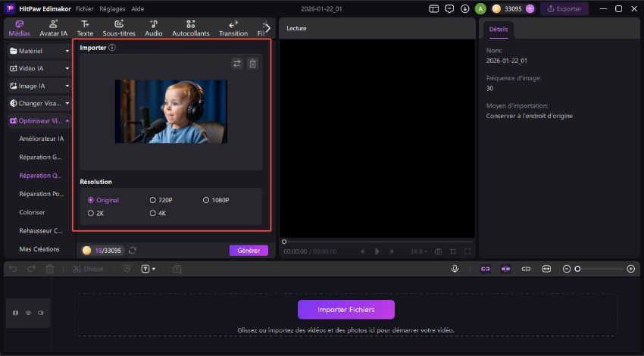Click the microphone voice-over icon
This screenshot has height=356, width=644.
pyautogui.click(x=455, y=269)
